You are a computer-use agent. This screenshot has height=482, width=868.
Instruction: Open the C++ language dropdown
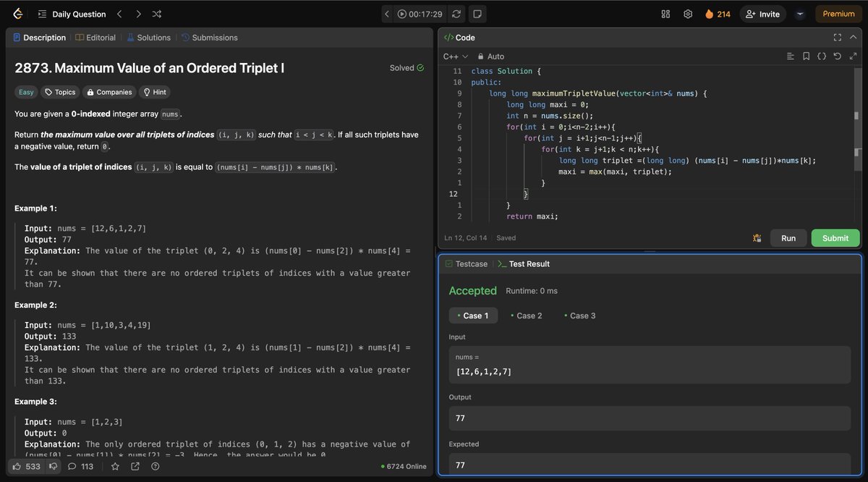[x=455, y=56]
